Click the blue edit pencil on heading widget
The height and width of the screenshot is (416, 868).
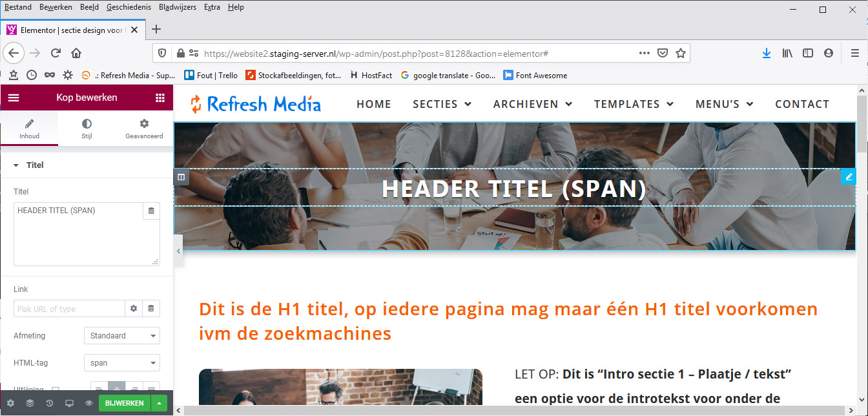(848, 176)
